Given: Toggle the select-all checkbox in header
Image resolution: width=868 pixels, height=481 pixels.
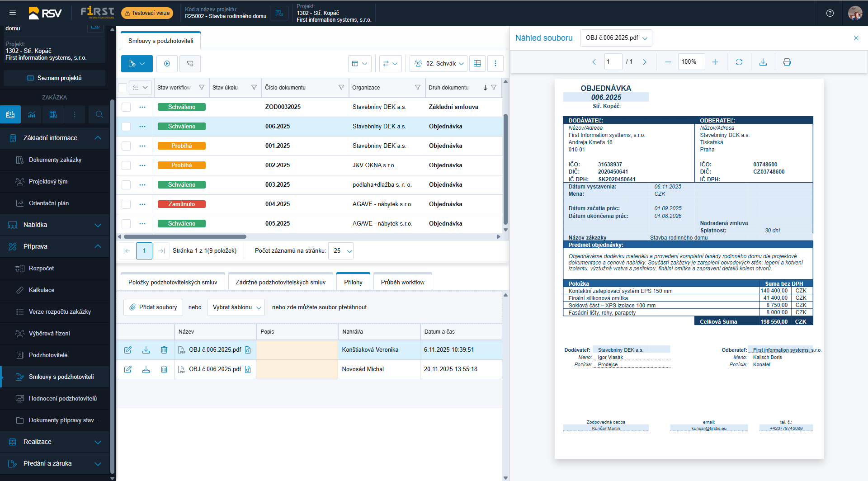Looking at the screenshot, I should [123, 88].
